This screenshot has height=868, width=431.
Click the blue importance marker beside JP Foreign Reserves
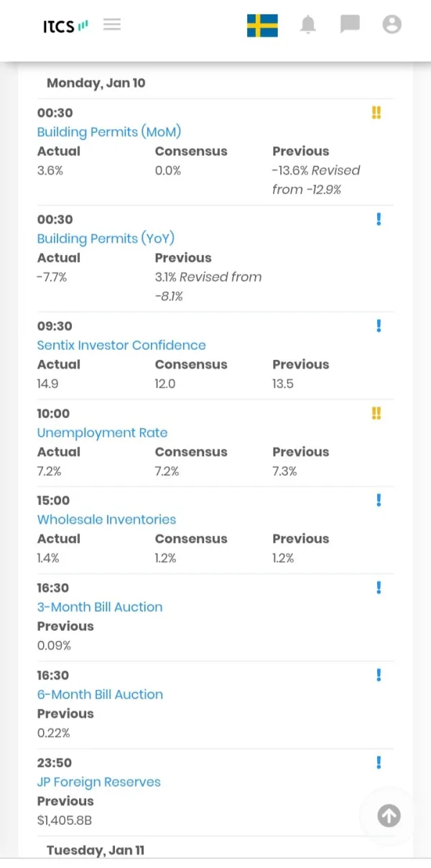click(x=379, y=763)
